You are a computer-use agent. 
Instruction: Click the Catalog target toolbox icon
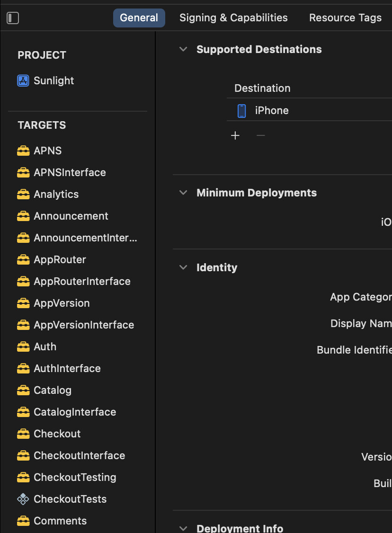pos(23,390)
